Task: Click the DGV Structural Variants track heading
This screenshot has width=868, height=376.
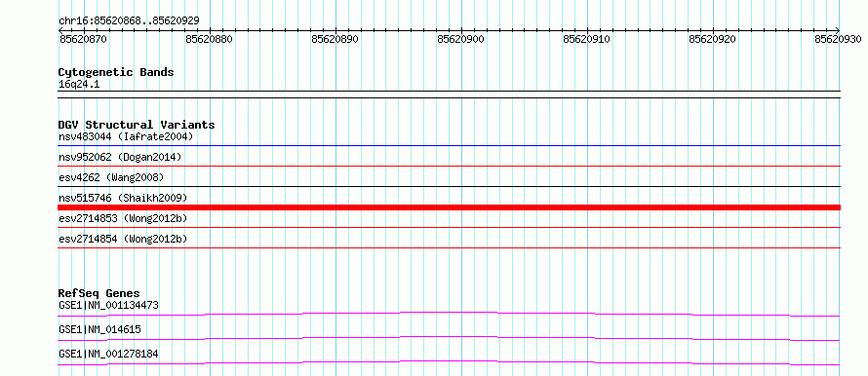Action: point(137,125)
